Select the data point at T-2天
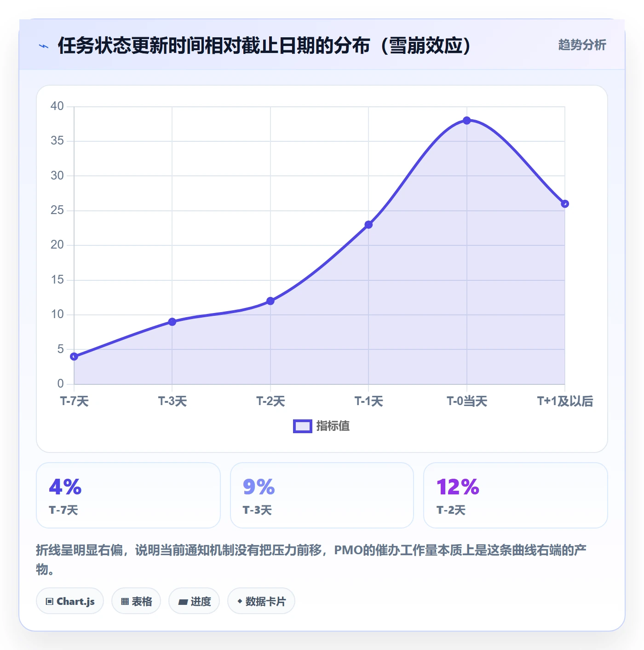This screenshot has height=650, width=644. (x=270, y=301)
